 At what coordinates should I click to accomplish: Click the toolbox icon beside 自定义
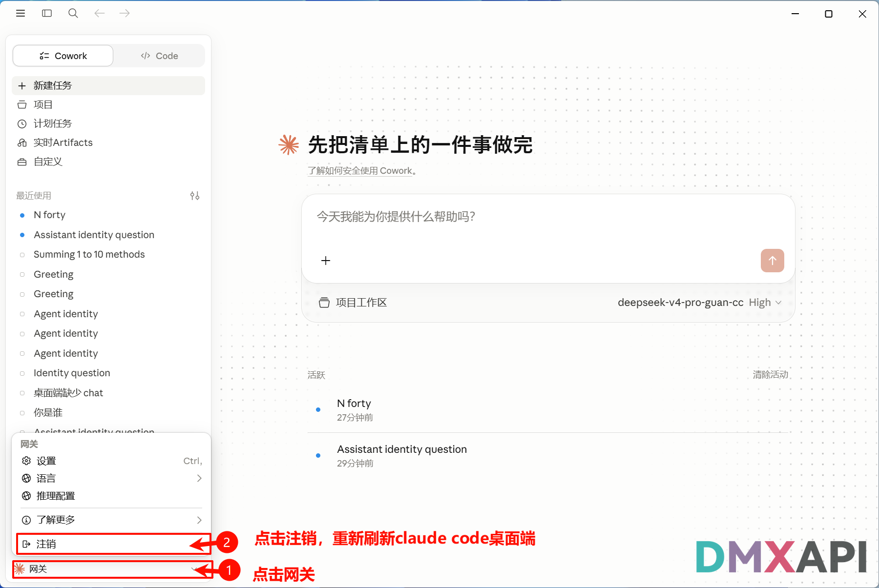(22, 162)
